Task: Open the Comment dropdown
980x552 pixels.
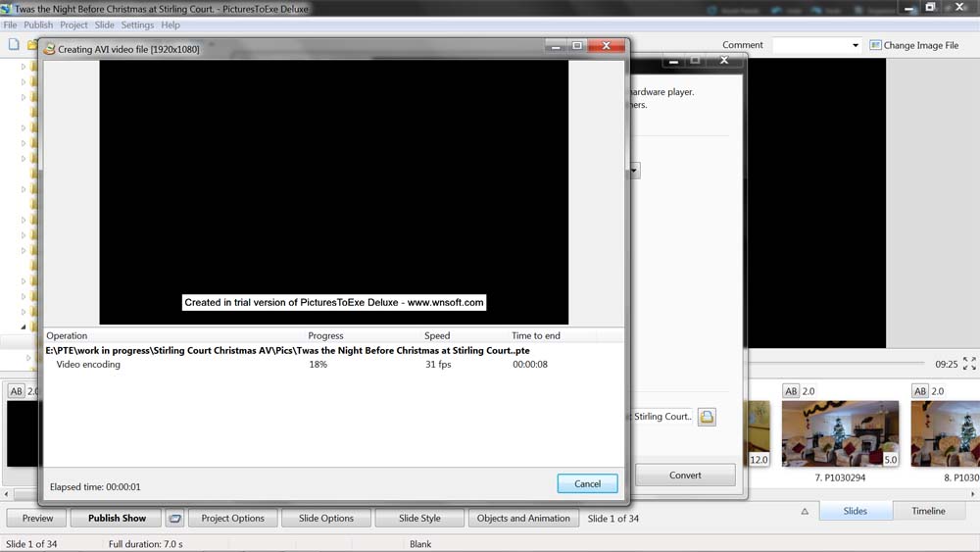Action: 855,45
